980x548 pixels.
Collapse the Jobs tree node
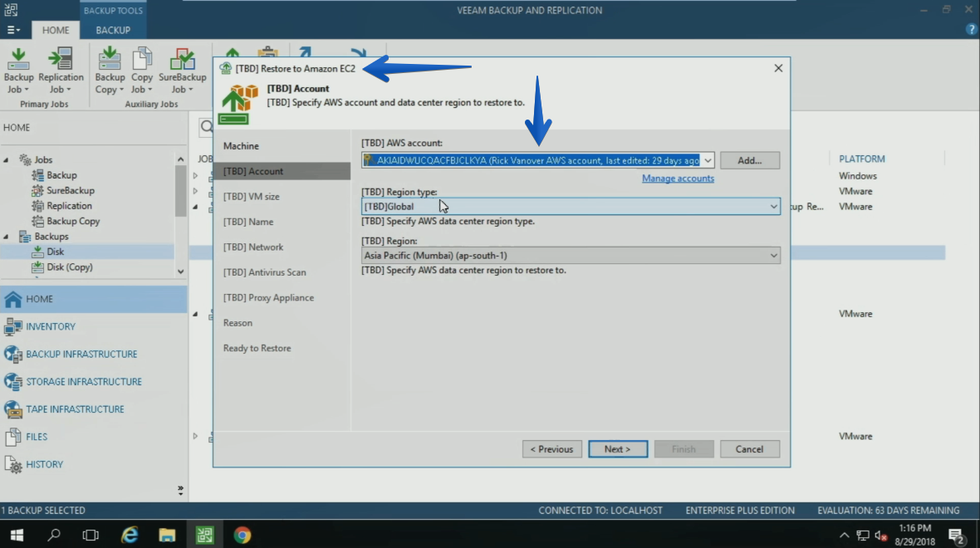tap(7, 160)
